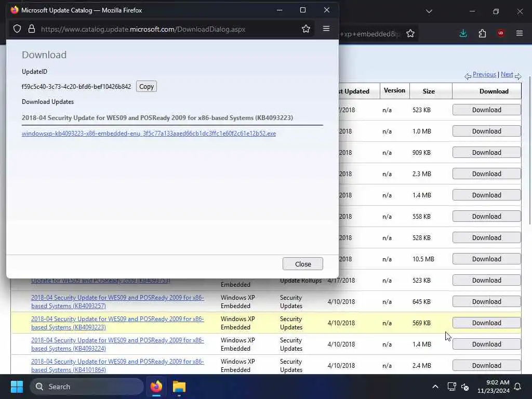Click the padlock site security icon
This screenshot has height=399, width=532.
32,29
